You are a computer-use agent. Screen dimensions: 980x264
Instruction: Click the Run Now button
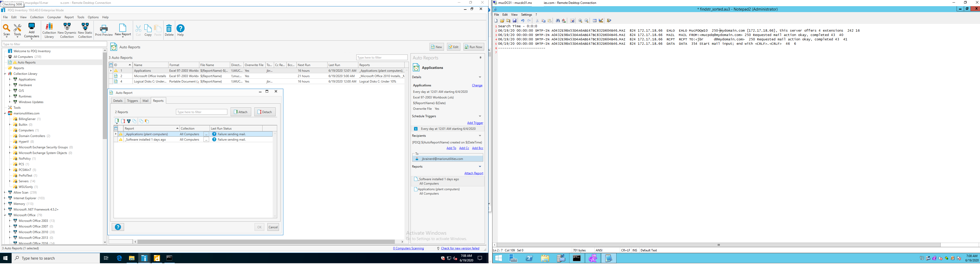[x=474, y=47]
